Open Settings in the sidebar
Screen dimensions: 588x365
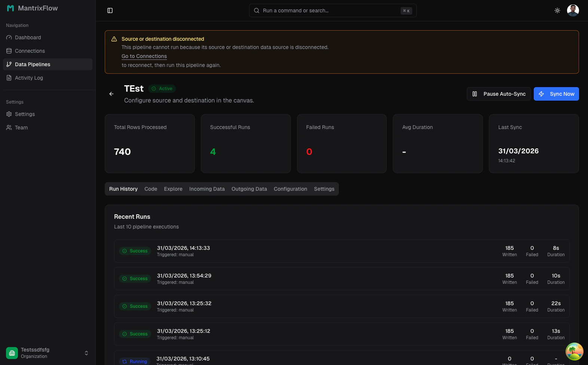point(48,114)
